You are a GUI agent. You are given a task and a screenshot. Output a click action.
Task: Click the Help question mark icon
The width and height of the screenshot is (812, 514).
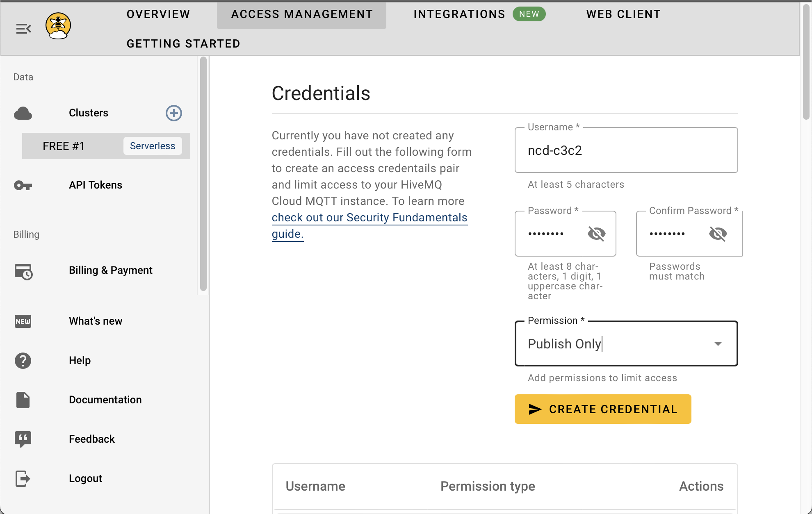point(23,361)
